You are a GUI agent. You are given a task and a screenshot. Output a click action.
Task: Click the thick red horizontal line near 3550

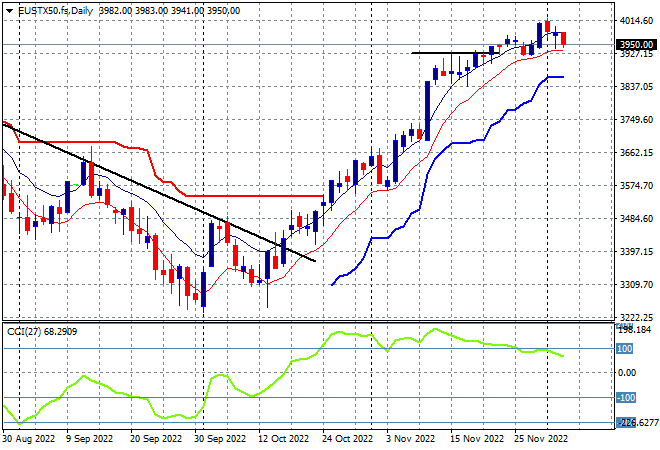tap(254, 196)
